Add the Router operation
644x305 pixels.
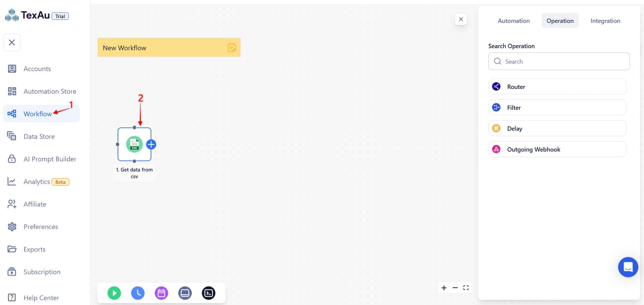click(557, 87)
